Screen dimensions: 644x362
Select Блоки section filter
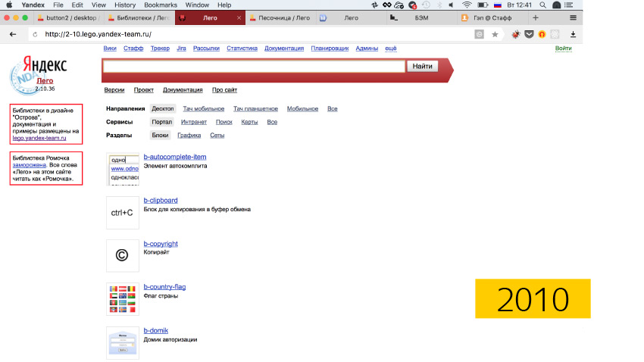pos(160,135)
